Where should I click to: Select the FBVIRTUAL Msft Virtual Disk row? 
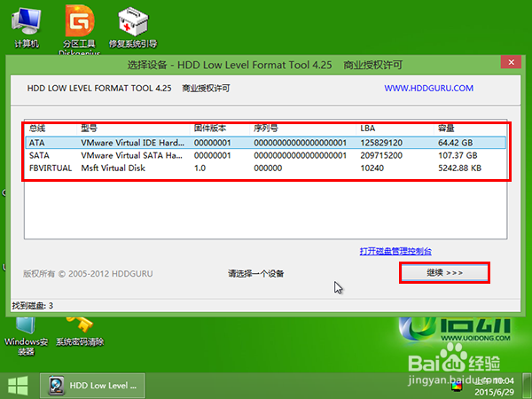266,168
